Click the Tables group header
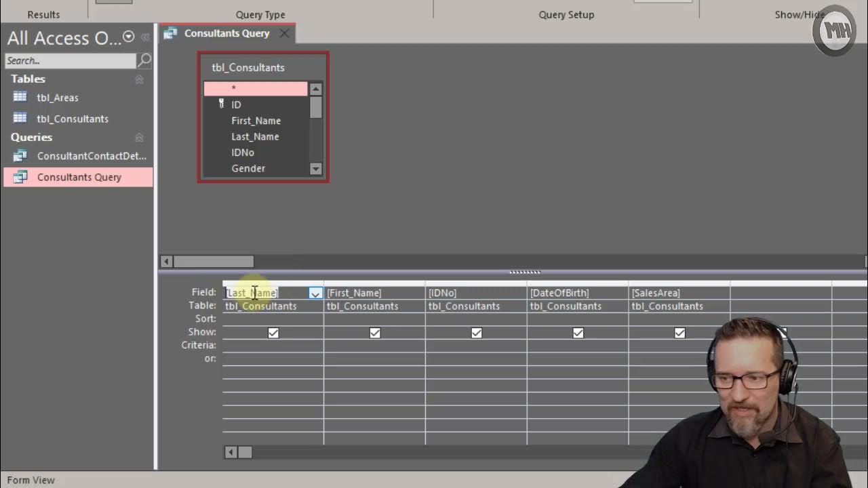 pyautogui.click(x=28, y=79)
